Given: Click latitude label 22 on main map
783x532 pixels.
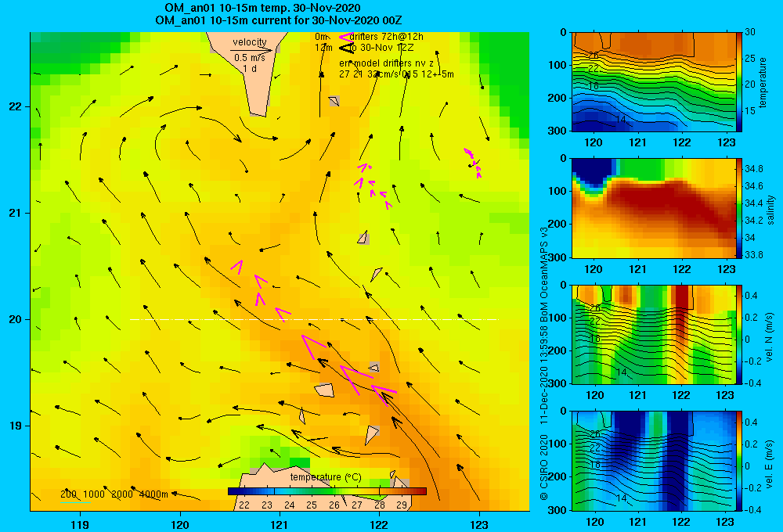Looking at the screenshot, I should click(16, 106).
